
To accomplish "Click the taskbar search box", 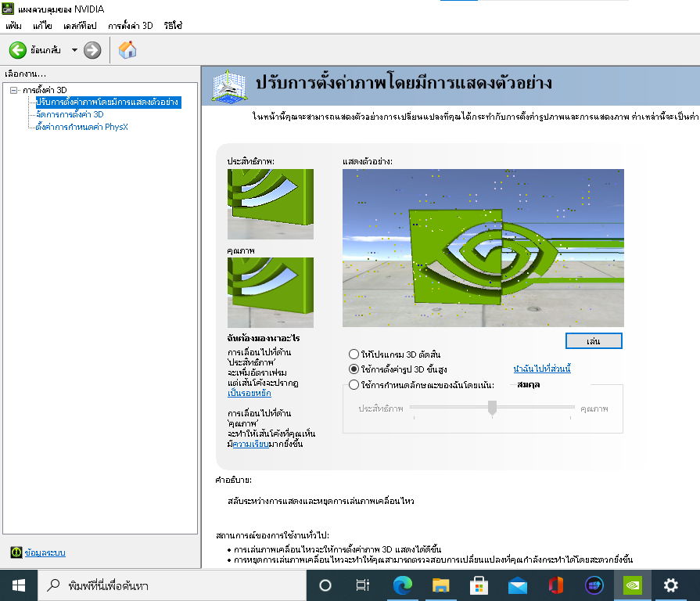I will [x=172, y=585].
